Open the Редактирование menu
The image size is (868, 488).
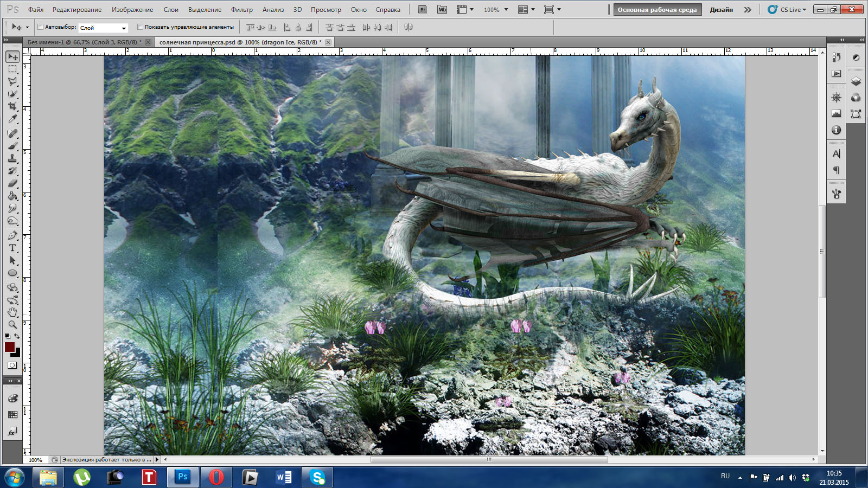[x=77, y=10]
